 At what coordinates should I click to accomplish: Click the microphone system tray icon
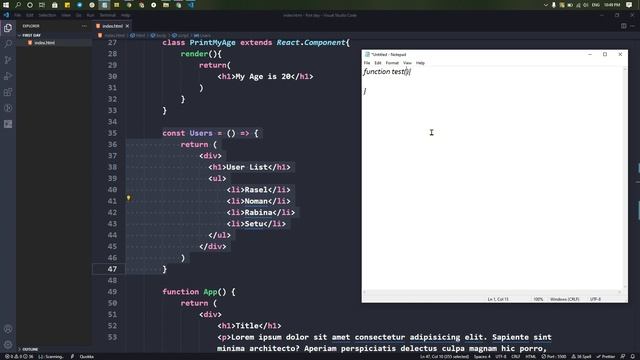click(554, 5)
